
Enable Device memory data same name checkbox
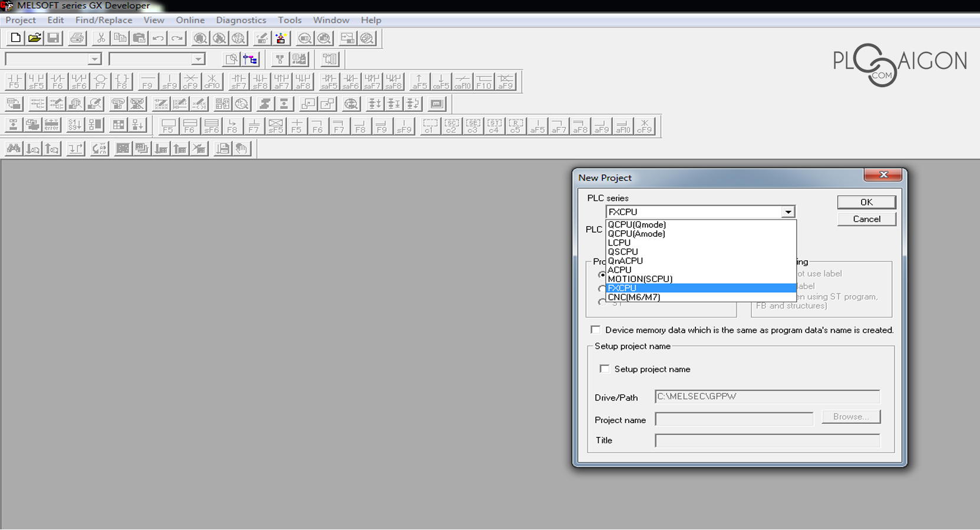(x=596, y=330)
